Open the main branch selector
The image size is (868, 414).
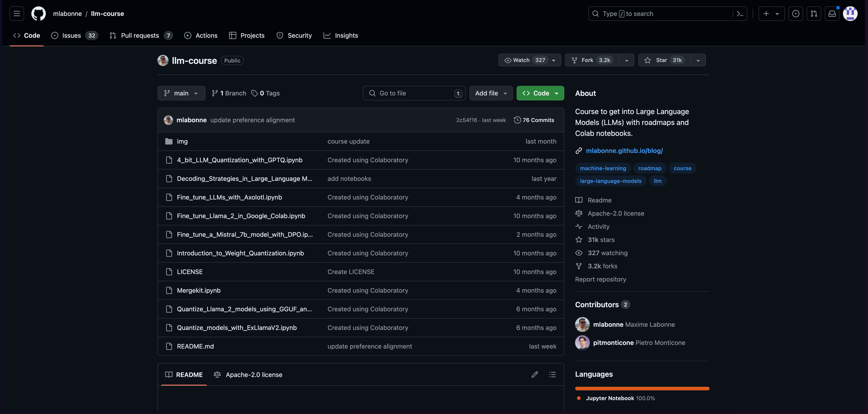[x=181, y=93]
